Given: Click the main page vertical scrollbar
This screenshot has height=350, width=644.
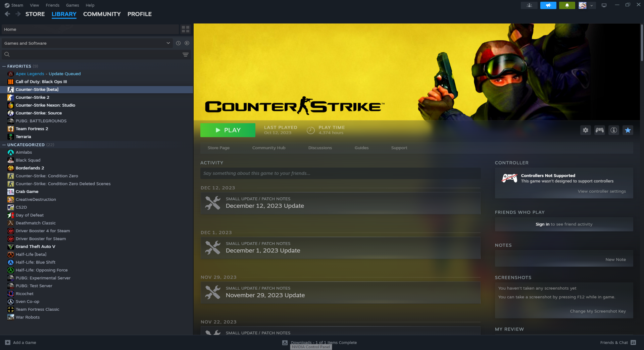Looking at the screenshot, I should (x=641, y=44).
